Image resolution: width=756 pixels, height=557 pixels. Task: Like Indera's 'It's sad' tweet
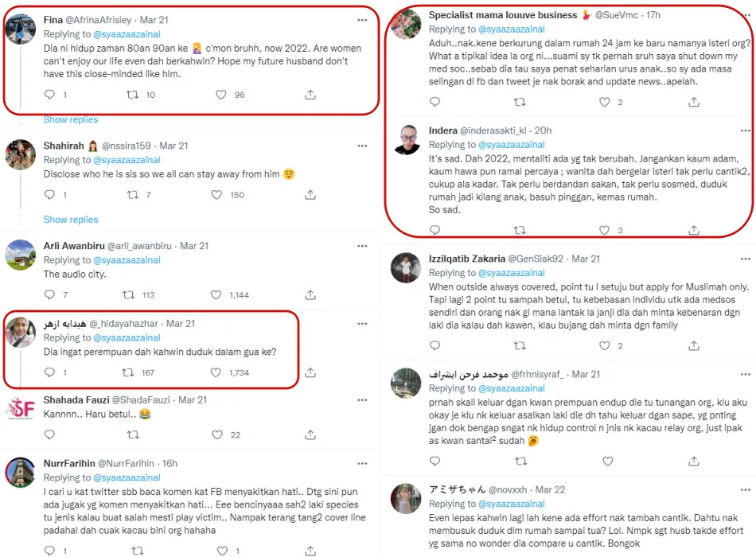605,231
